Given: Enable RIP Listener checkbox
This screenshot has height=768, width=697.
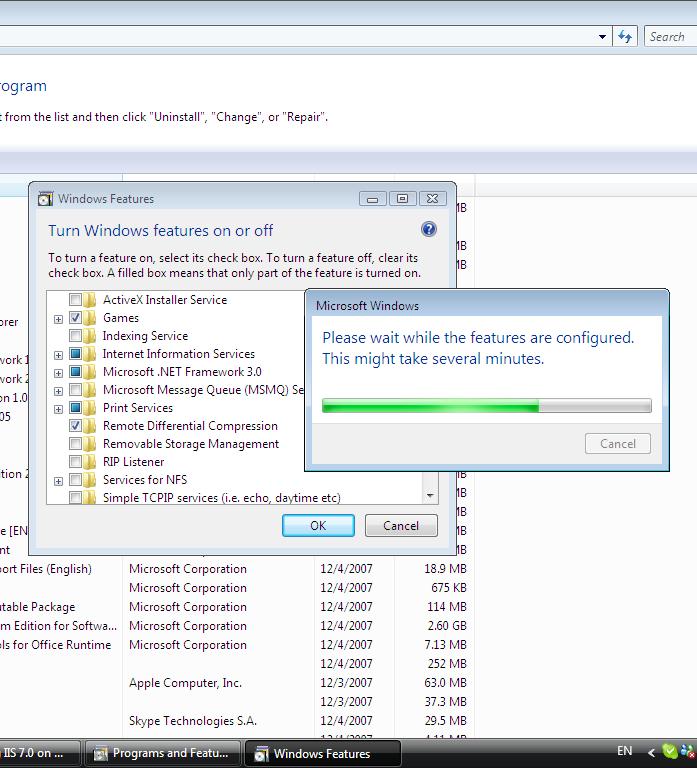Looking at the screenshot, I should [x=75, y=461].
